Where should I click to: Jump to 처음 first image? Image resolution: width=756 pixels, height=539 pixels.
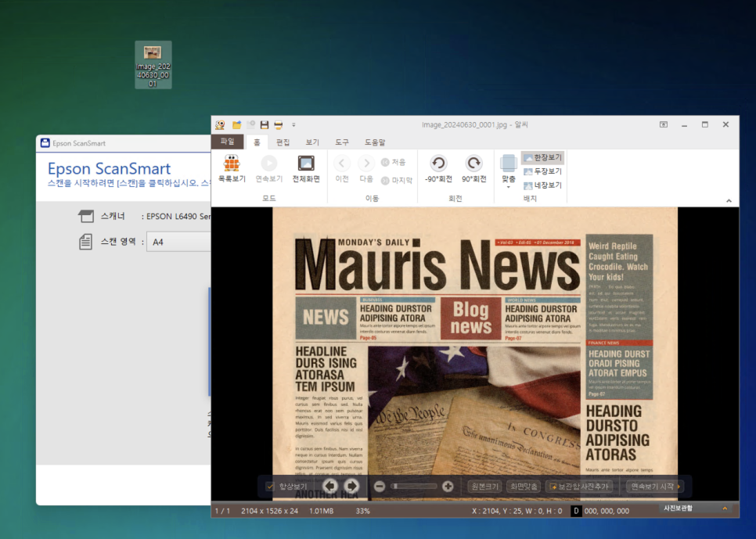394,163
